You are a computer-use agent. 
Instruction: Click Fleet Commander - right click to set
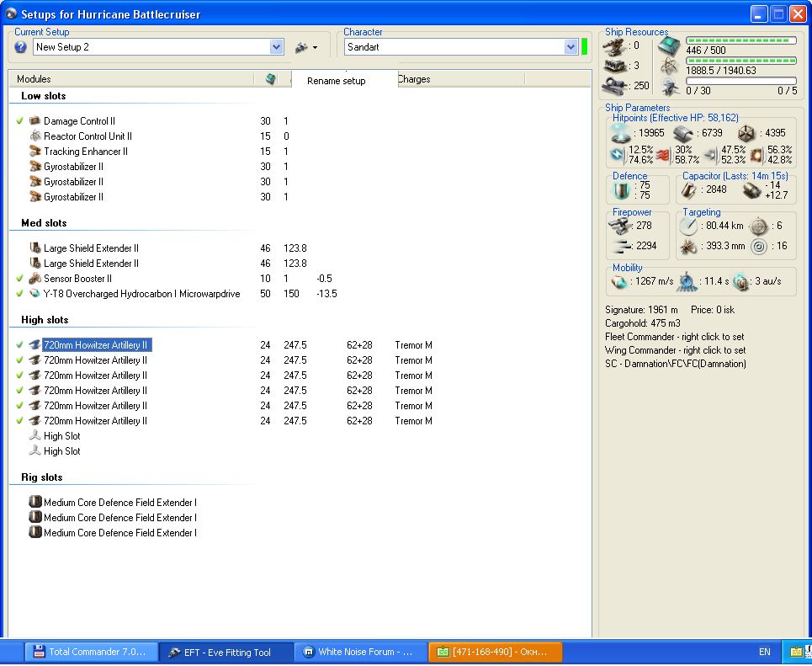pos(674,337)
